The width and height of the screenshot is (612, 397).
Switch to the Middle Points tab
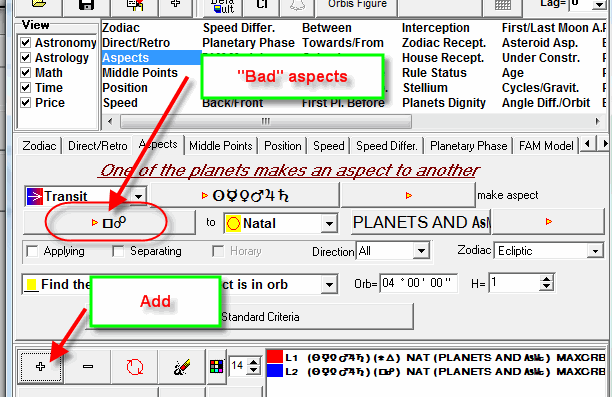pyautogui.click(x=221, y=146)
